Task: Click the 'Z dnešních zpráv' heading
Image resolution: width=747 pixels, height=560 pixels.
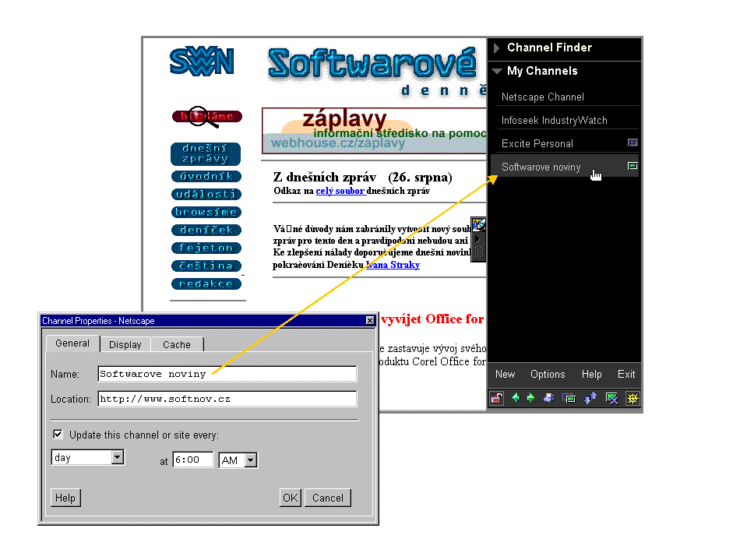Action: [x=325, y=177]
